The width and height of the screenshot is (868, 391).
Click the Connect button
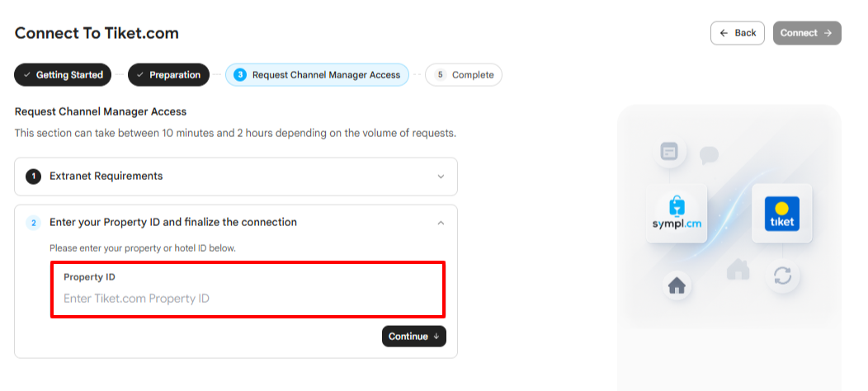click(x=807, y=33)
